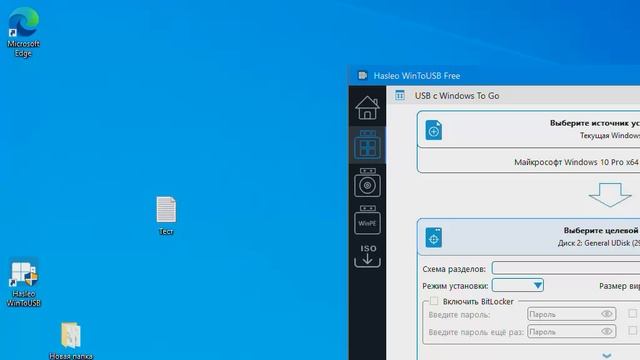The image size is (640, 360).
Task: Tick the checkbox right of repeat password field
Action: click(633, 331)
